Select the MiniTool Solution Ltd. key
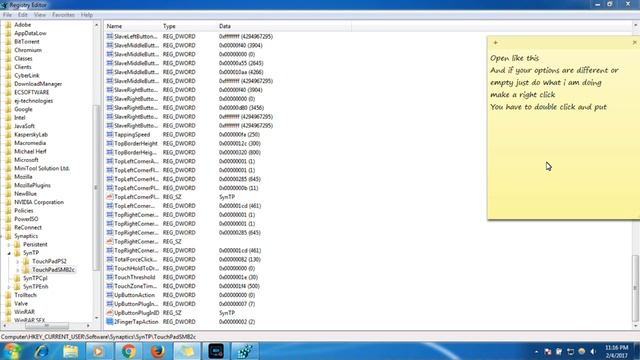The image size is (640, 360). 42,168
